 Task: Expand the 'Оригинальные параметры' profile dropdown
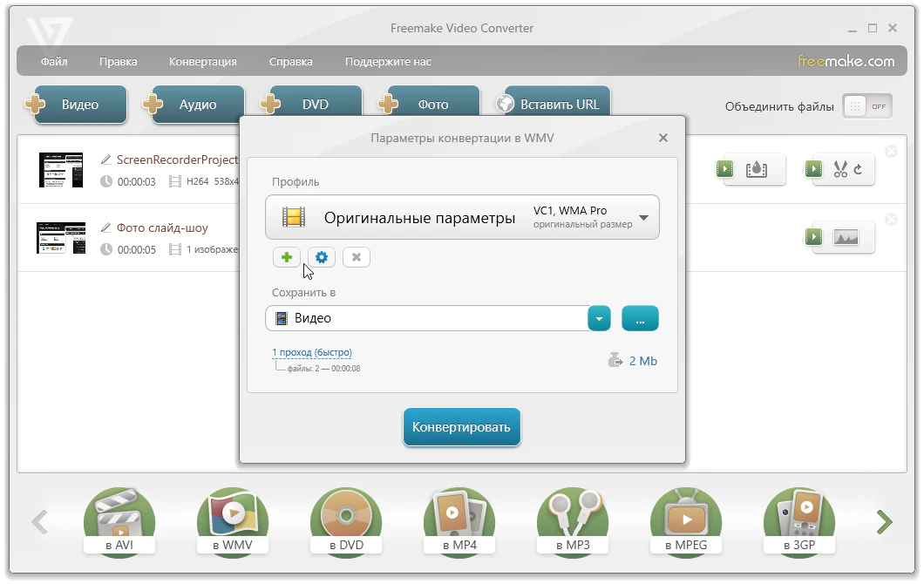tap(643, 218)
